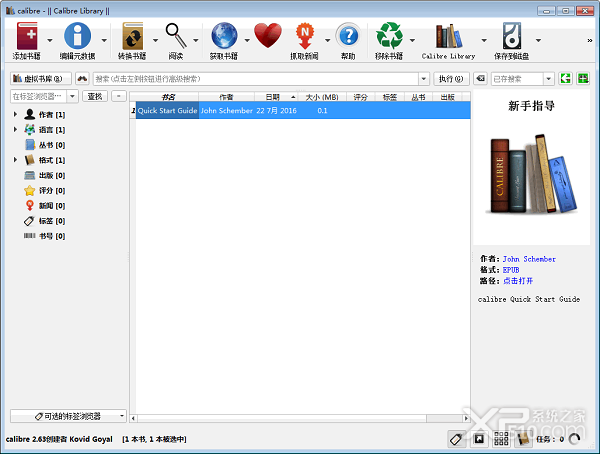Screen dimensions: 600x454
Task: Click the clear search eraser icon
Action: 480,79
